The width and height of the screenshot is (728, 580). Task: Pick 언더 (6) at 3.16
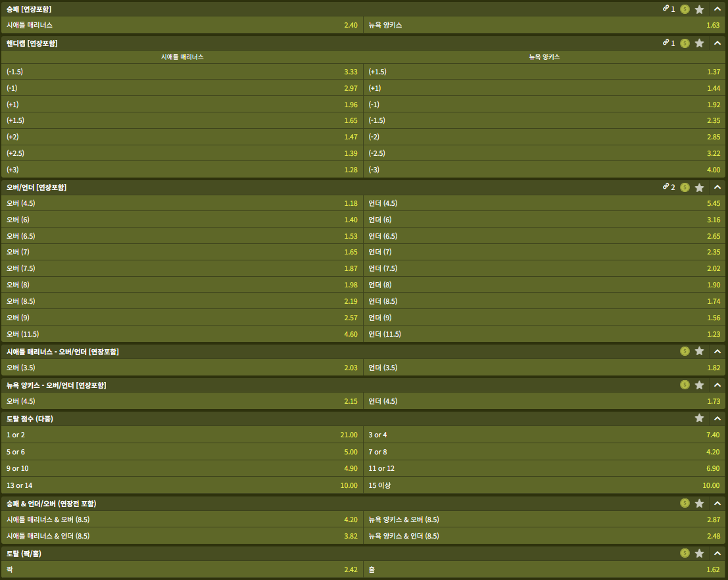coord(545,220)
